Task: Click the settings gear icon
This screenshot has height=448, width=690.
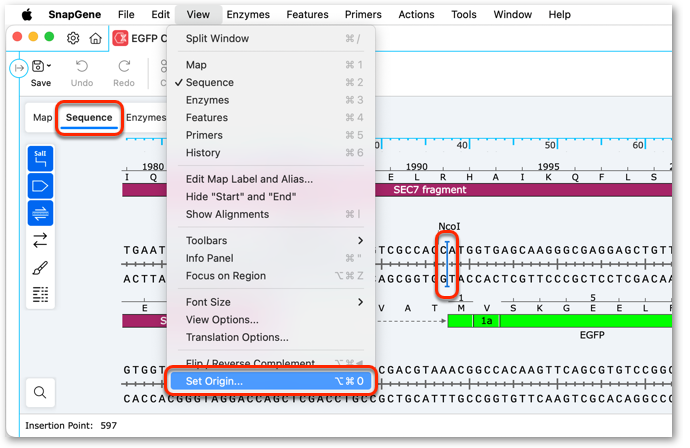Action: (x=73, y=38)
